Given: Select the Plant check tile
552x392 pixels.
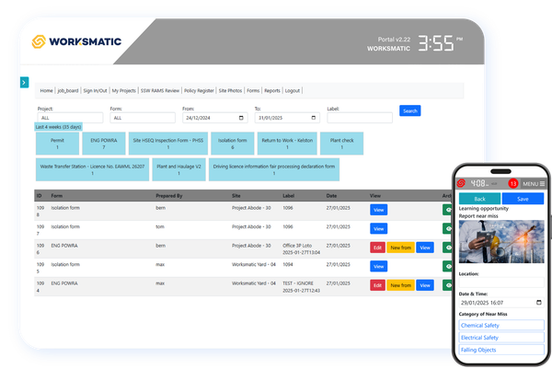Looking at the screenshot, I should 342,144.
